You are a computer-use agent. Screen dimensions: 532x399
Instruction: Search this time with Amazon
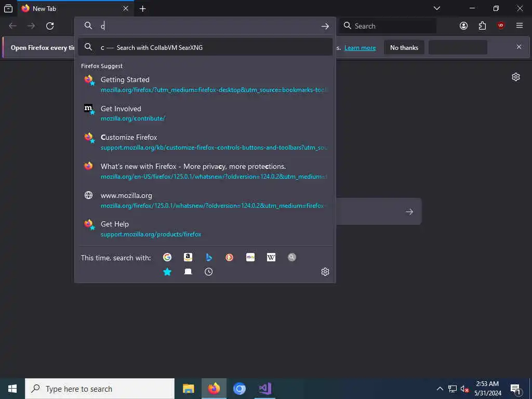(188, 257)
